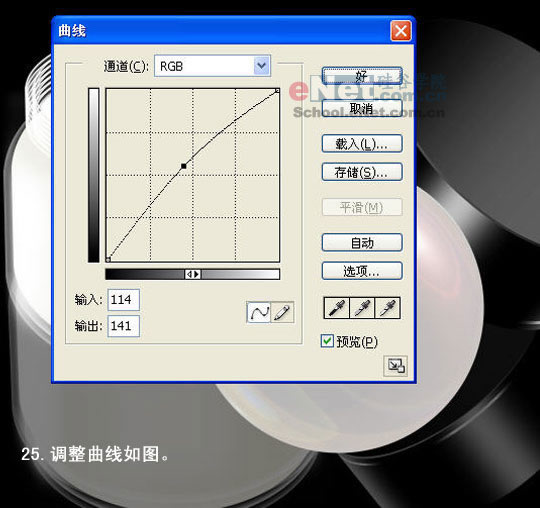This screenshot has width=540, height=508.
Task: Click the 取消 cancel button
Action: [x=362, y=108]
